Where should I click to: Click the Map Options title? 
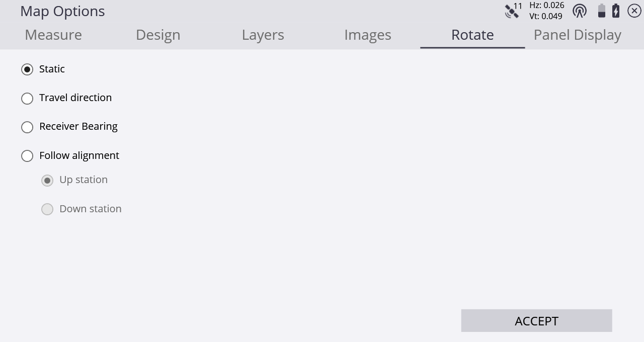click(x=62, y=11)
